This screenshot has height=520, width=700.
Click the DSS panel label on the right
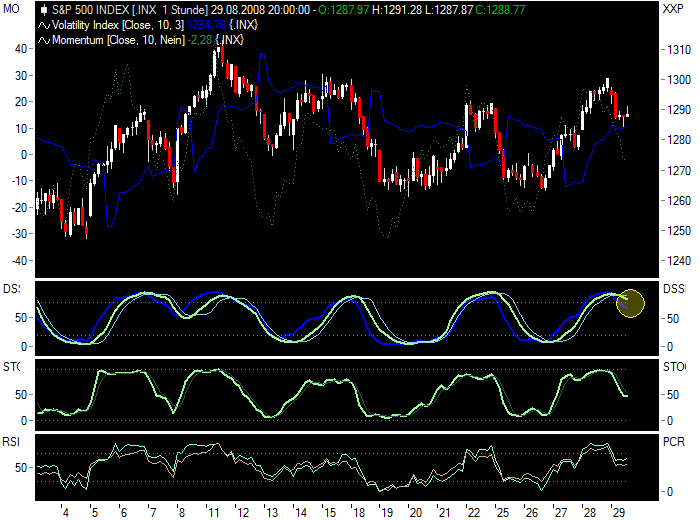coord(674,289)
